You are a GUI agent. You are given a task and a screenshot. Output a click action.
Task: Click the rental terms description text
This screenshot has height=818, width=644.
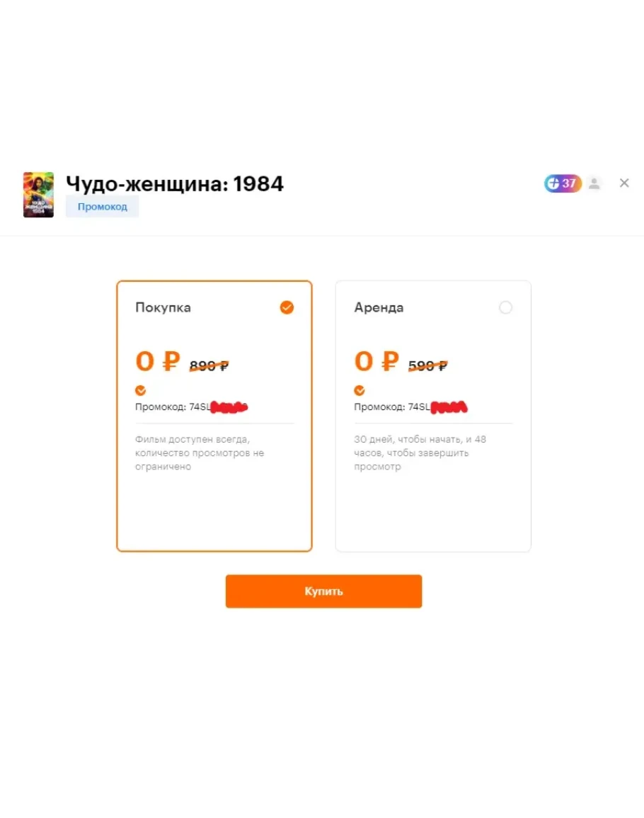(420, 453)
